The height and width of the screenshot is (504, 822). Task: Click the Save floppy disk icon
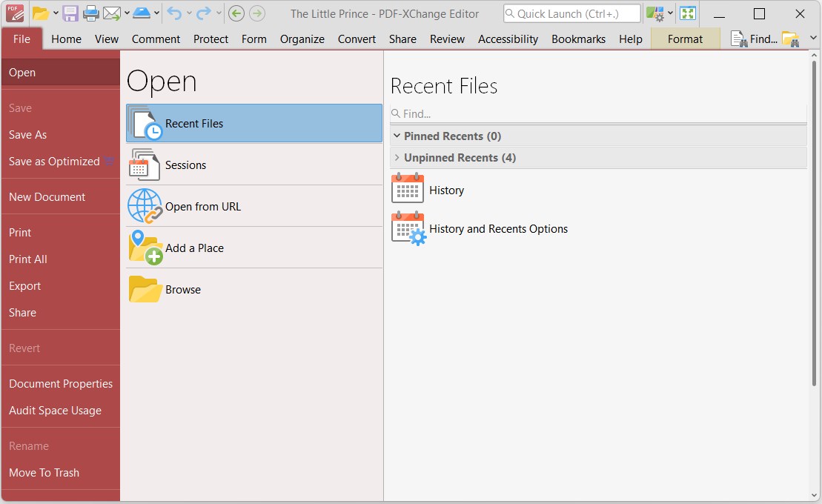point(70,13)
